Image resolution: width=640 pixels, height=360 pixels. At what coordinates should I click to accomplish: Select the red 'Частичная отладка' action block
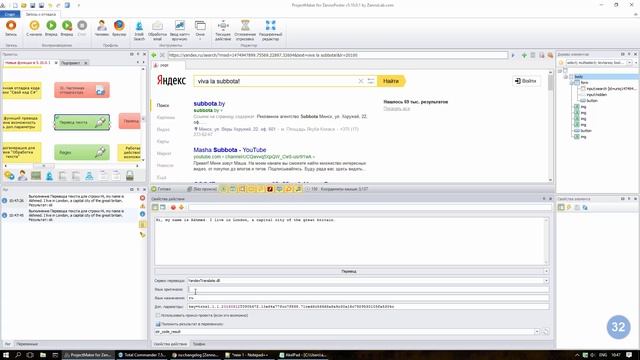pos(82,90)
